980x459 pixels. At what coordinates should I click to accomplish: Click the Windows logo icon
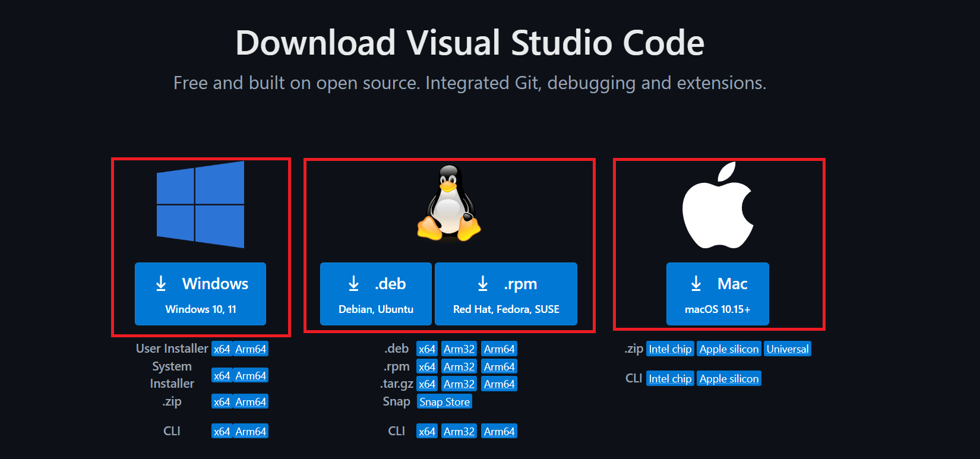click(200, 204)
